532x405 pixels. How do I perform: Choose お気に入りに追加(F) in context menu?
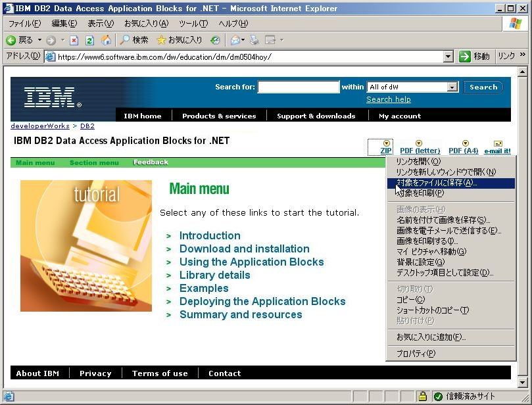(x=450, y=337)
